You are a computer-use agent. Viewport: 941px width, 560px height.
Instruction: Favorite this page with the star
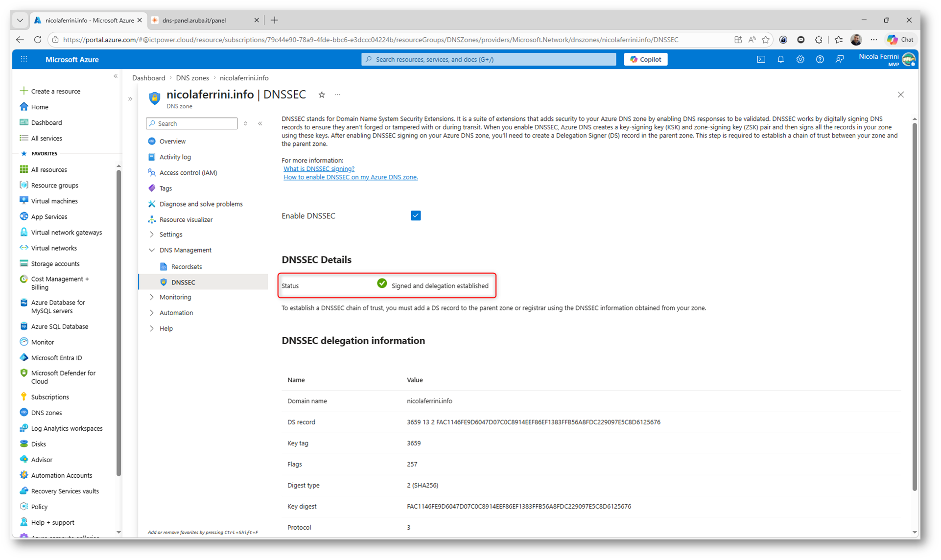point(322,95)
